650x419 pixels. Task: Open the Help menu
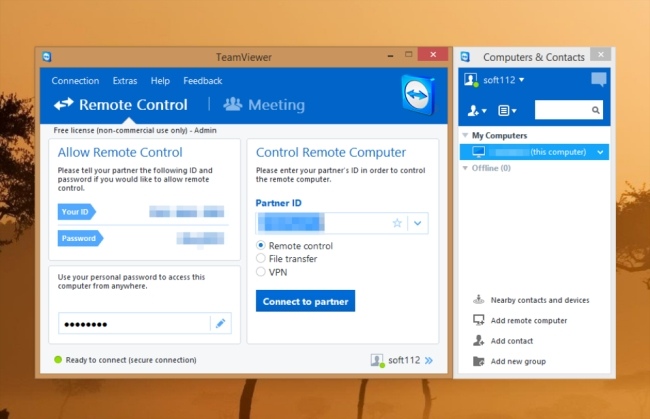160,81
